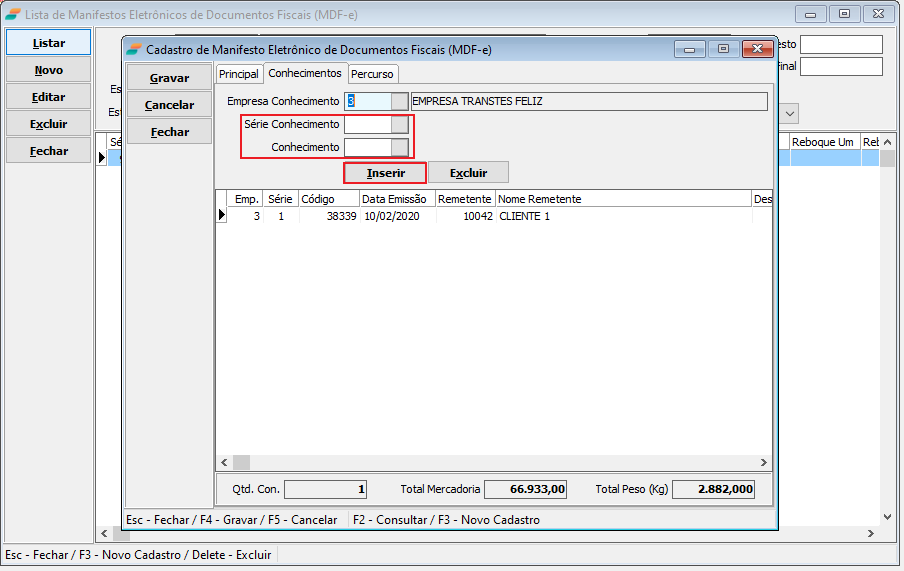Click the Cancelar button

pyautogui.click(x=169, y=105)
